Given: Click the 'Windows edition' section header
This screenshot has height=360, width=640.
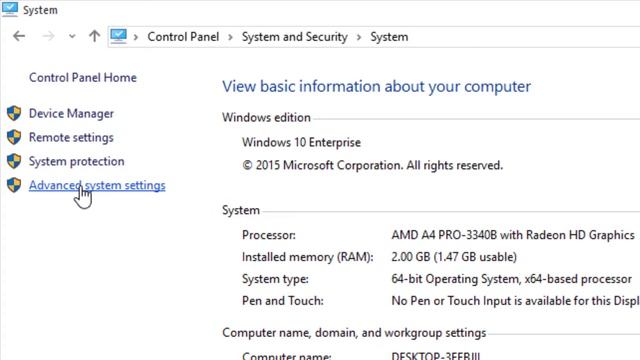Looking at the screenshot, I should [x=266, y=118].
